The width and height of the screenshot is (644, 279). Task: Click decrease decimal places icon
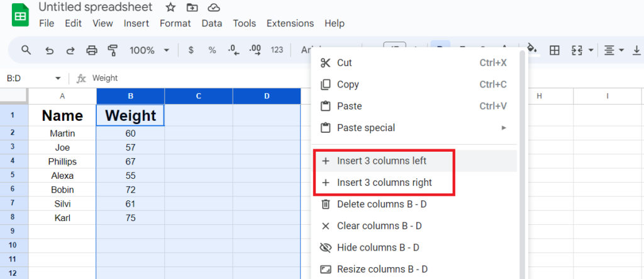tap(234, 50)
